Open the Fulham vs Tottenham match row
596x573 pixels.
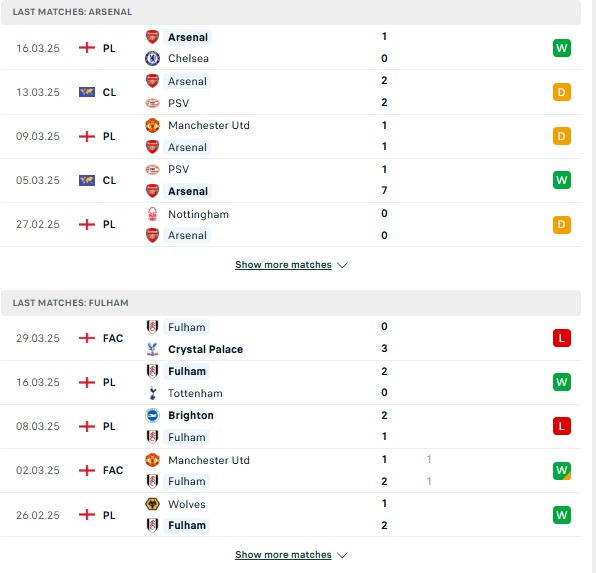pyautogui.click(x=291, y=382)
